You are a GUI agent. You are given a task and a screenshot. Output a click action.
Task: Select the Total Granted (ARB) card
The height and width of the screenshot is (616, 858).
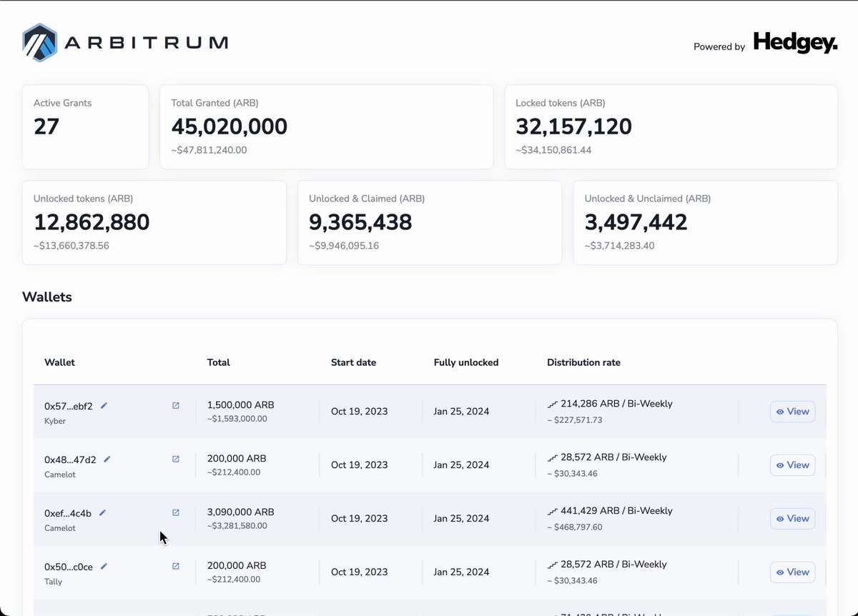pos(326,127)
